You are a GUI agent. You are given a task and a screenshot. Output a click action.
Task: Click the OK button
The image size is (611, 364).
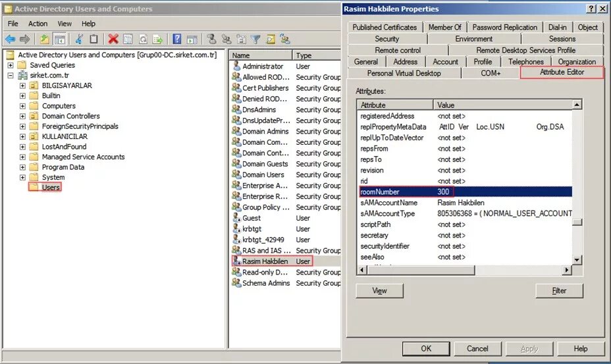pos(426,348)
